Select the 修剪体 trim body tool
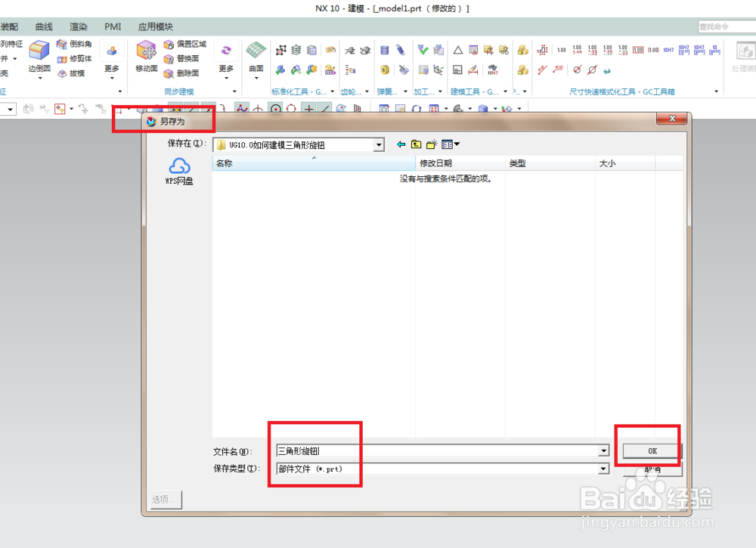The image size is (756, 548). [74, 58]
